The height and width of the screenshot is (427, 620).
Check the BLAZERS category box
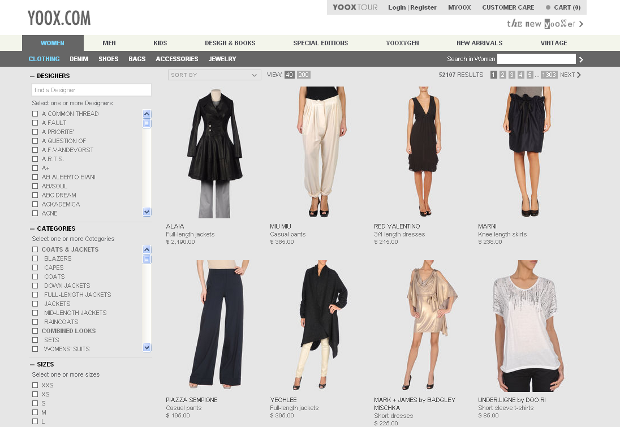(x=35, y=259)
